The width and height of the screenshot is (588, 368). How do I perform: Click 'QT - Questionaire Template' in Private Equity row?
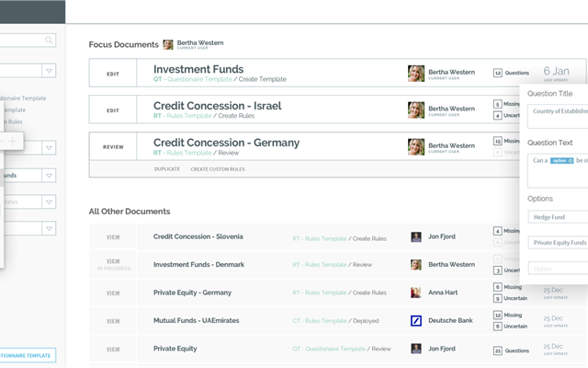tap(329, 349)
